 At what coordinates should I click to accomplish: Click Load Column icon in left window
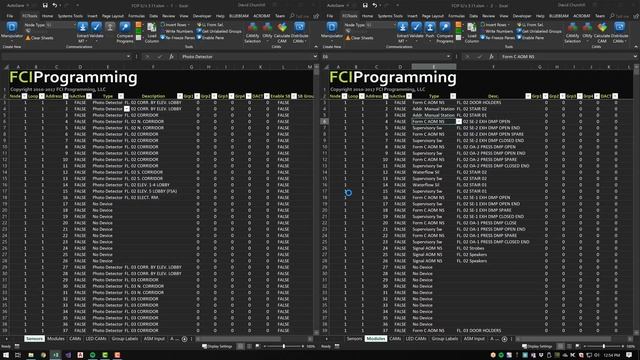point(151,27)
